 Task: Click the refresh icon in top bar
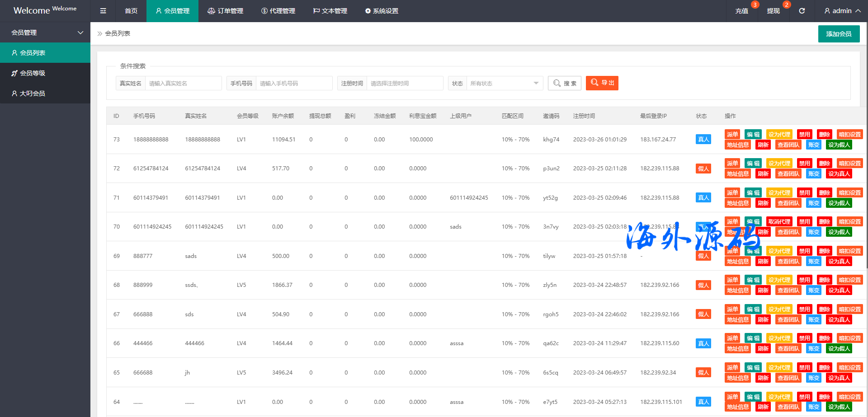pos(802,11)
